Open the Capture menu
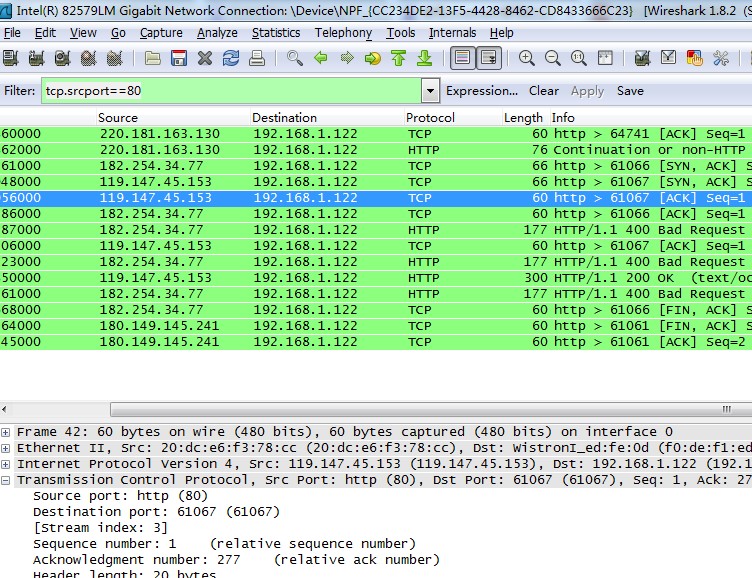 coord(161,33)
